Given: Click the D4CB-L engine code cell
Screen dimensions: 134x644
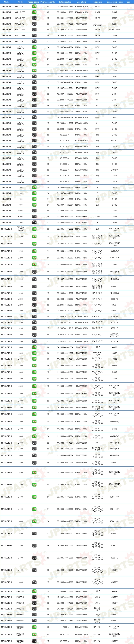Looking at the screenshot, I should coord(114,141).
